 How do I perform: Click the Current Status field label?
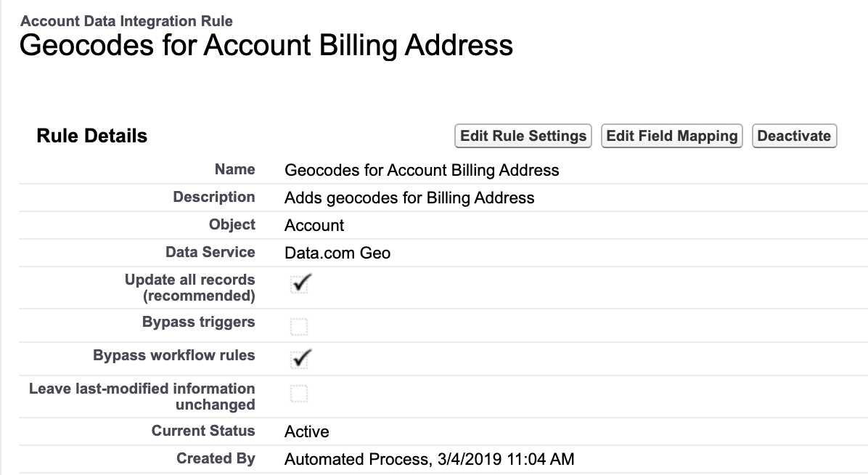tap(203, 431)
